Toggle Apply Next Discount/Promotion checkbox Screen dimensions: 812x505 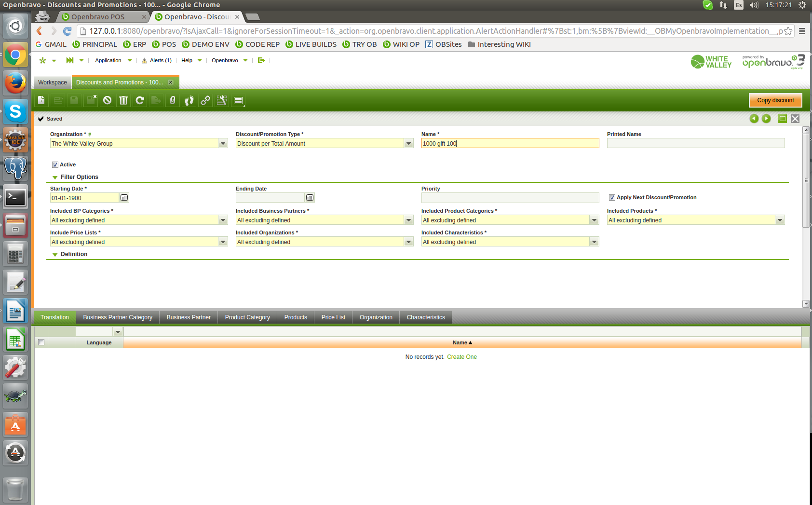point(612,197)
